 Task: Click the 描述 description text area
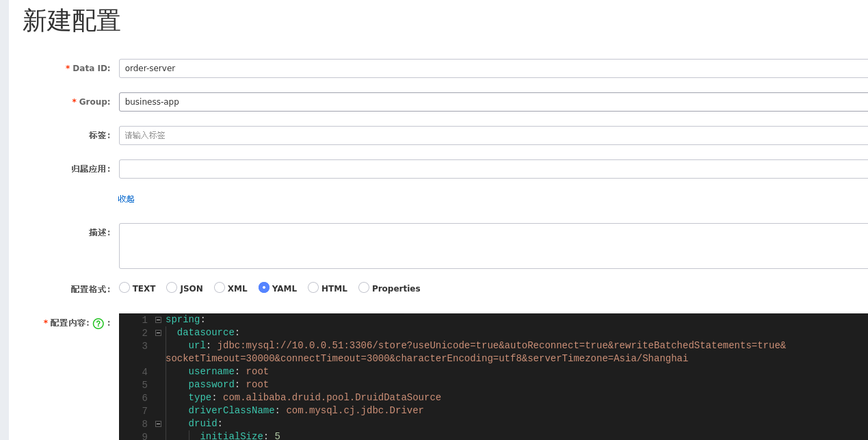pos(492,246)
